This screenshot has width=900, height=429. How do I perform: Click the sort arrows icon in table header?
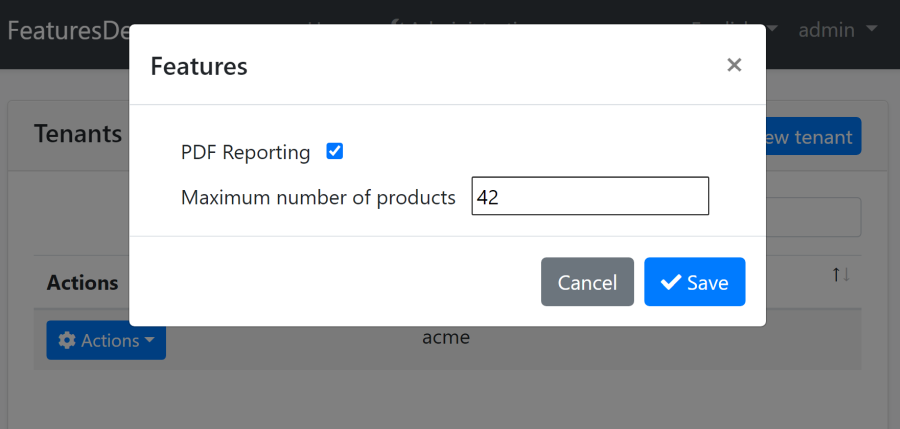[841, 275]
